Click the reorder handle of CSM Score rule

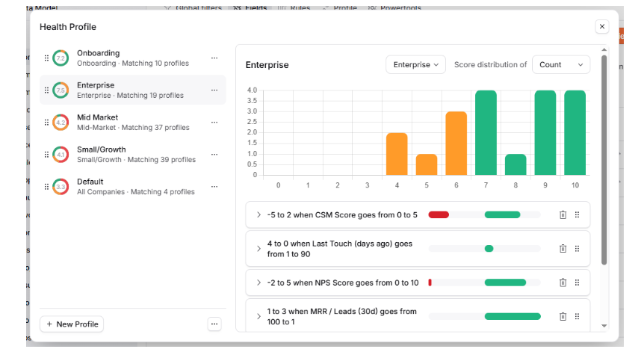577,214
